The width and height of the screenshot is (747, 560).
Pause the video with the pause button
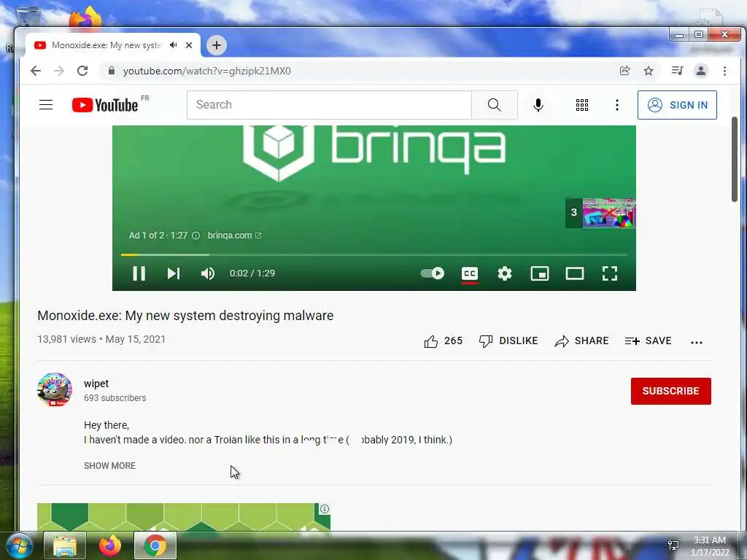(139, 273)
